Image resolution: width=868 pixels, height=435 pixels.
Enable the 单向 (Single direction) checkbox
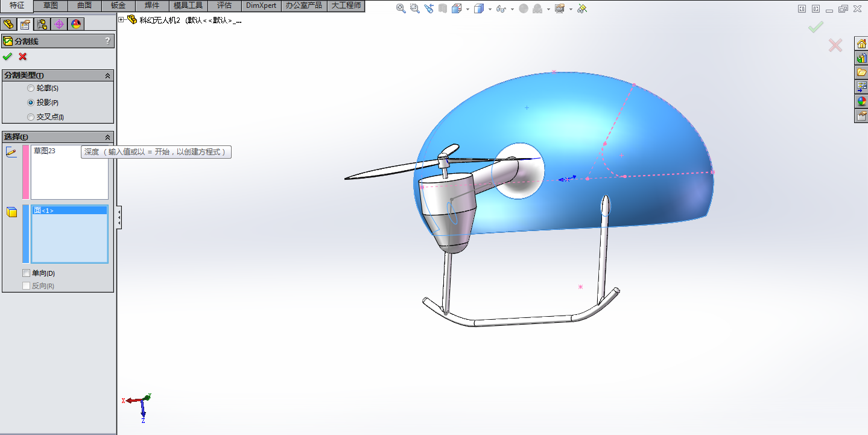26,273
